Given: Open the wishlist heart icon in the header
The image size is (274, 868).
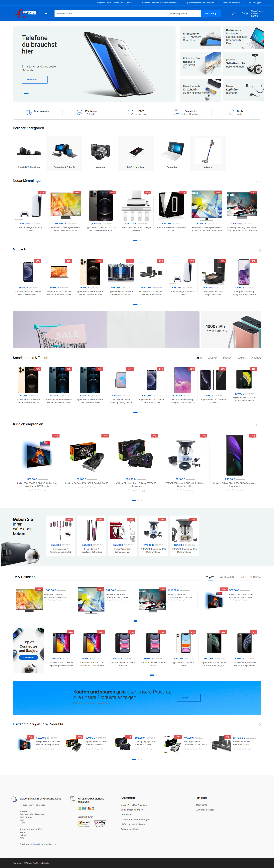Looking at the screenshot, I should click(x=231, y=13).
